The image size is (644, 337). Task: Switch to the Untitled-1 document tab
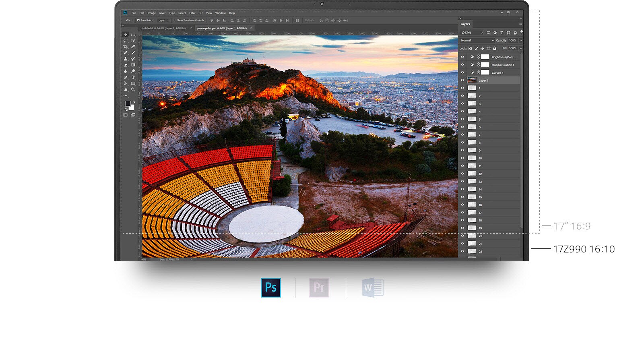click(163, 28)
